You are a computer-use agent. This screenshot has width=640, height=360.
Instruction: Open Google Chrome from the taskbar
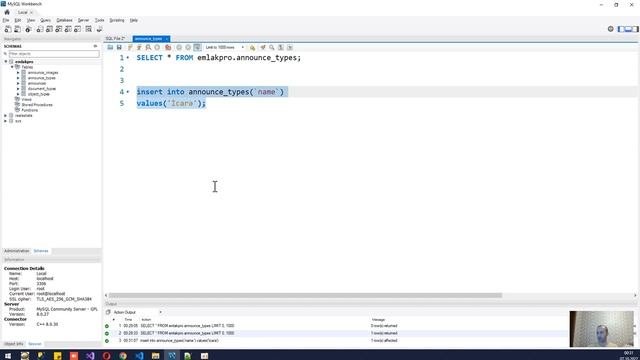123,356
